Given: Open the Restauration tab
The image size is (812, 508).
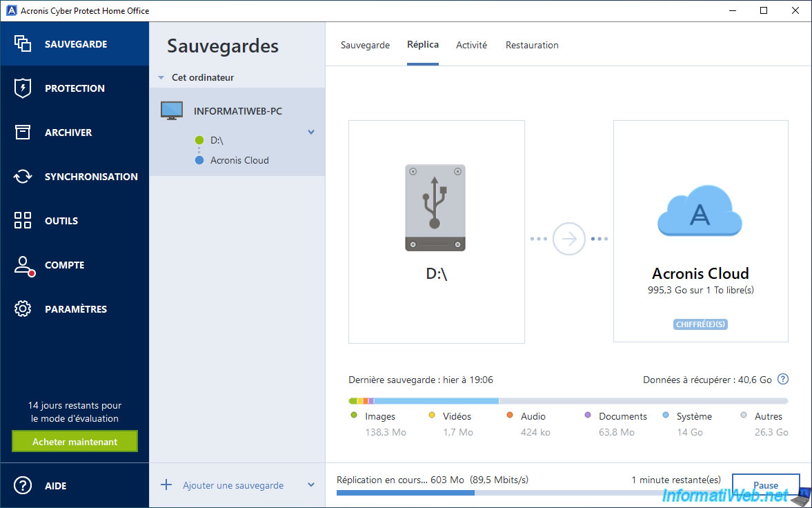Looking at the screenshot, I should point(532,45).
